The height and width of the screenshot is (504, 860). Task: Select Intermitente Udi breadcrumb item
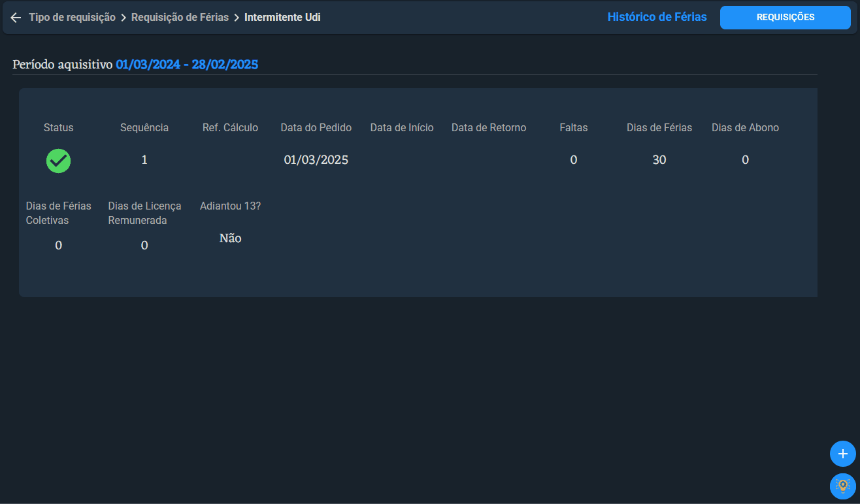click(x=282, y=18)
